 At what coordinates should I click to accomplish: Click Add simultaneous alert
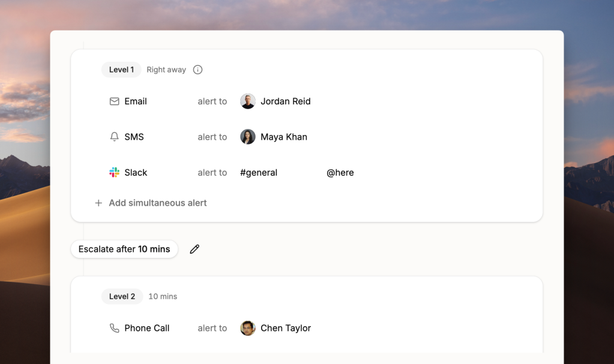pos(158,203)
